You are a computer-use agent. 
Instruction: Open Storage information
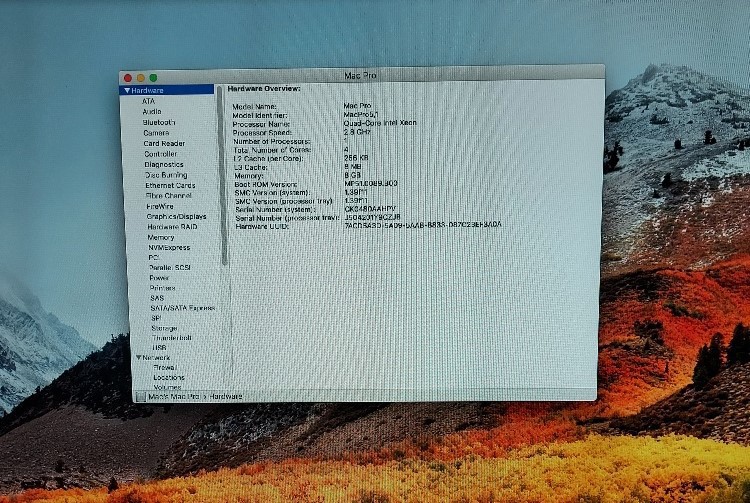[x=164, y=328]
